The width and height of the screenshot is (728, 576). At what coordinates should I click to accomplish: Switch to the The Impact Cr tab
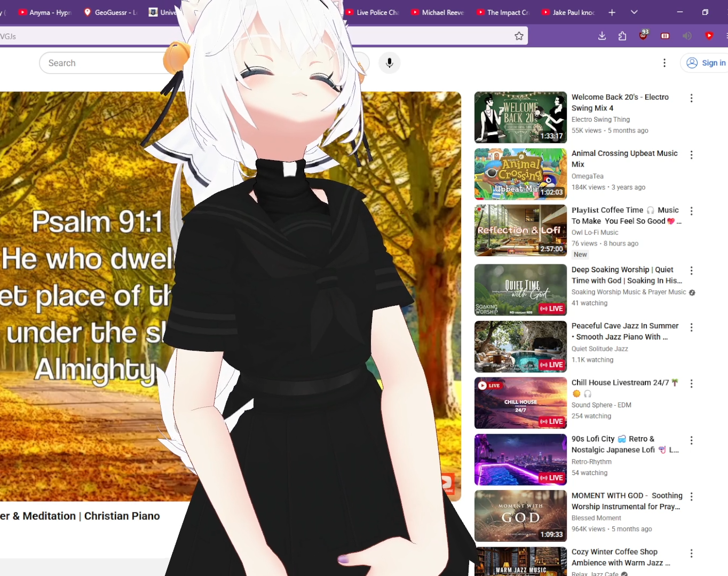pyautogui.click(x=503, y=12)
